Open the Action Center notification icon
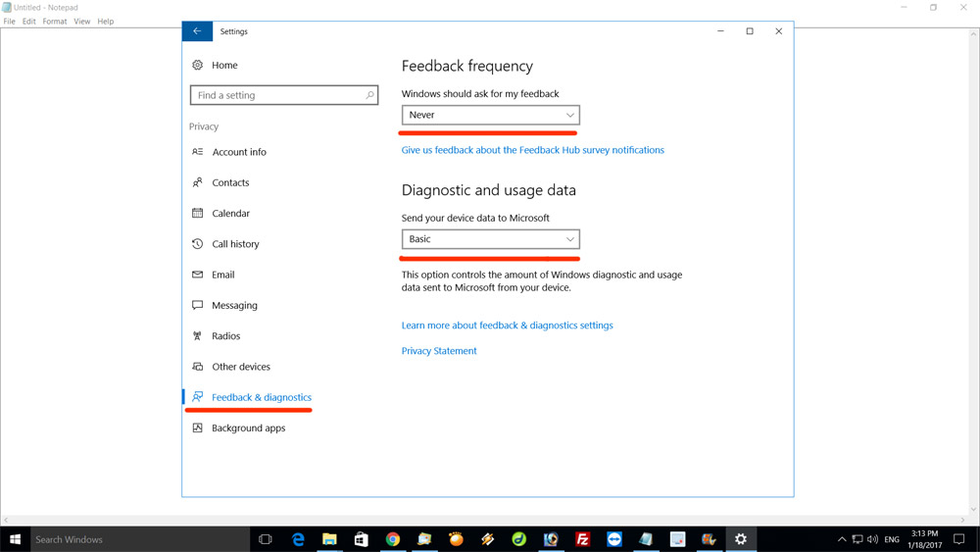 [x=958, y=539]
